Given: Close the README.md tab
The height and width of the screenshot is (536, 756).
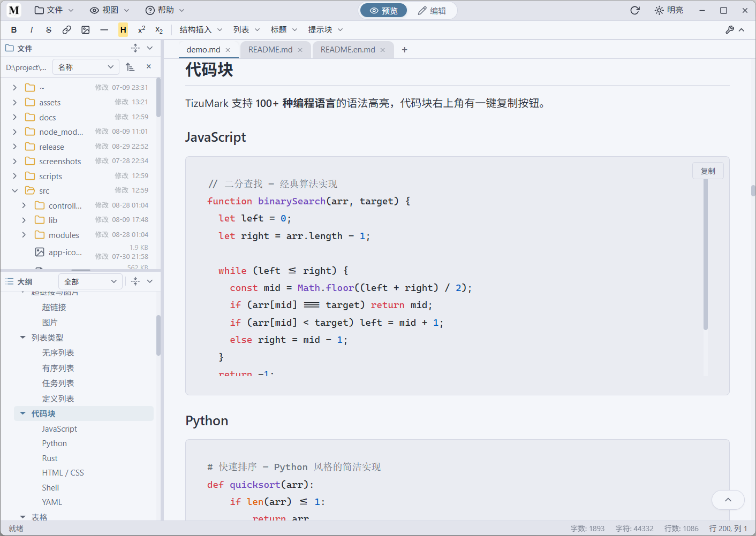Looking at the screenshot, I should [300, 50].
